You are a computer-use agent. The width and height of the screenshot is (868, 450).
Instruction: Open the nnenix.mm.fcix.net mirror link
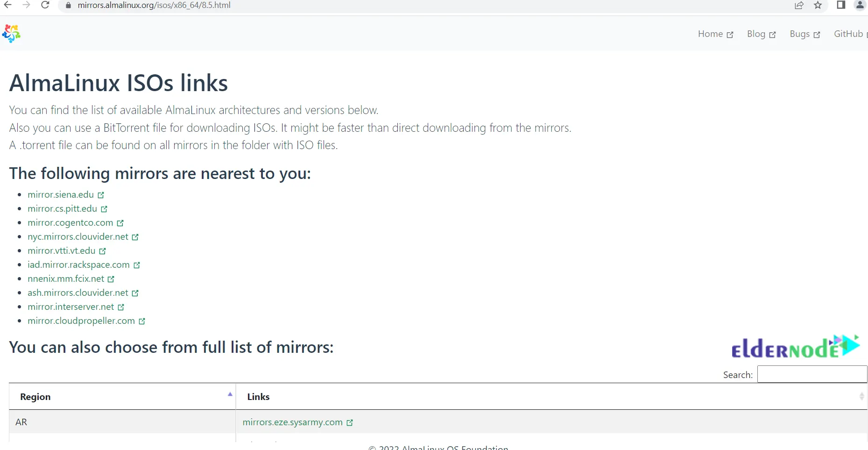[x=66, y=279]
